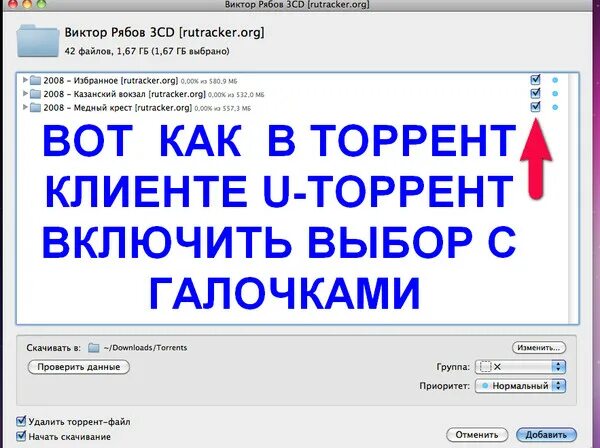The height and width of the screenshot is (448, 600).
Task: Select row text 2008 – Избранное [rutracker.org]
Action: (111, 81)
